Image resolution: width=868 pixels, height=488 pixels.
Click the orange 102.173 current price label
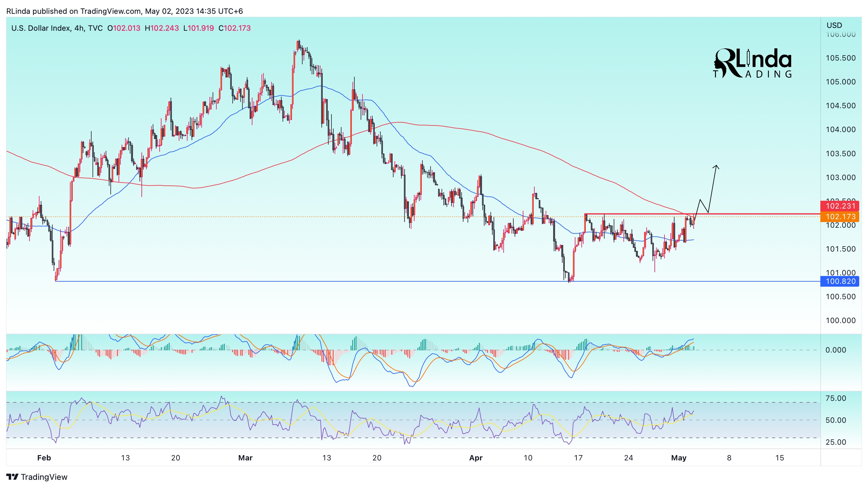click(x=840, y=217)
